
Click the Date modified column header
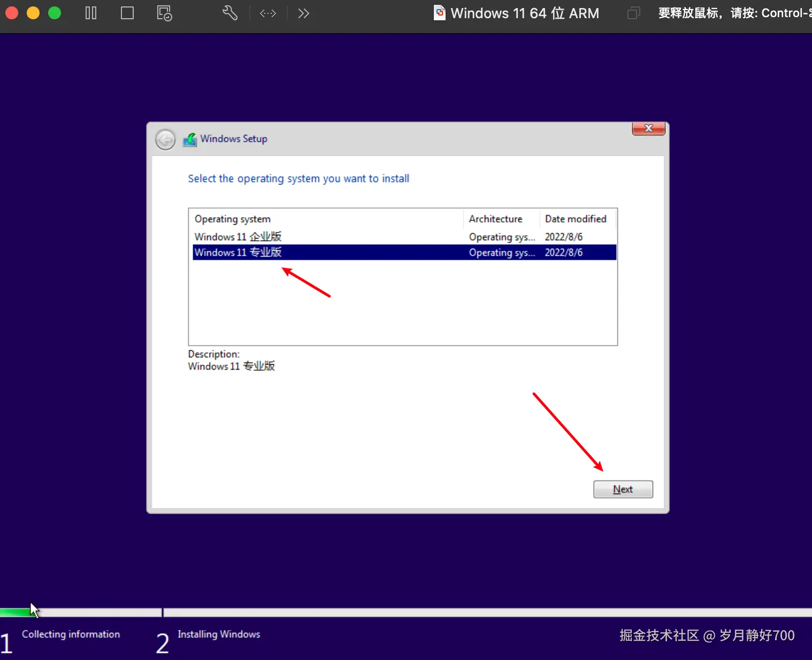(578, 219)
